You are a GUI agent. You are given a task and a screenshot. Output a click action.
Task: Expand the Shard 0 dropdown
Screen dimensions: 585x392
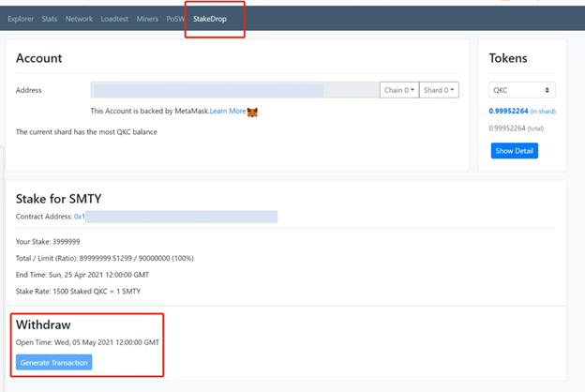tap(439, 90)
